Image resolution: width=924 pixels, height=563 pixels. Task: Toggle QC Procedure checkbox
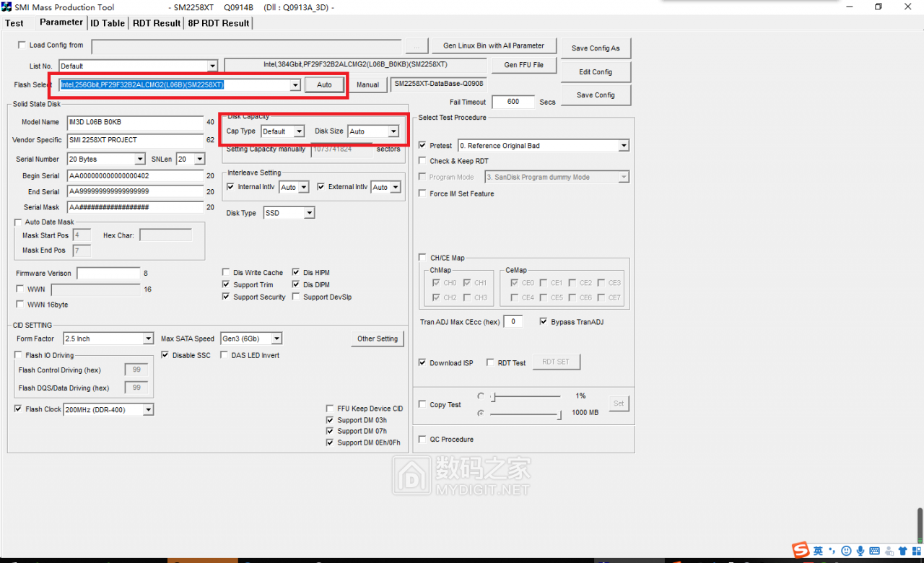[x=422, y=439]
